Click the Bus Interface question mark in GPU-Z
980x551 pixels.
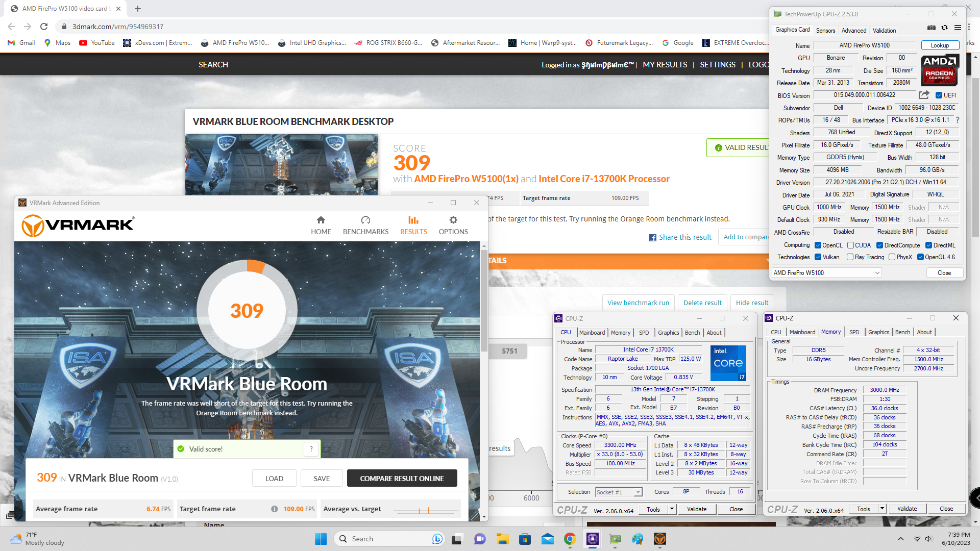(x=958, y=120)
